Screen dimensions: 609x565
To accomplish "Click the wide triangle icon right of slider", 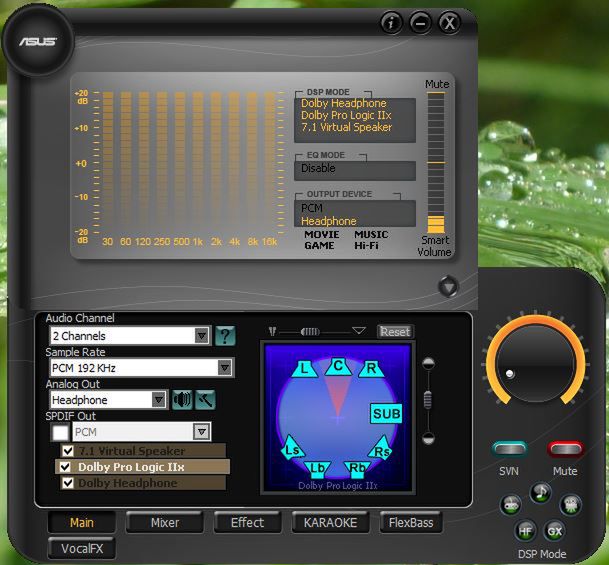I will (x=359, y=331).
